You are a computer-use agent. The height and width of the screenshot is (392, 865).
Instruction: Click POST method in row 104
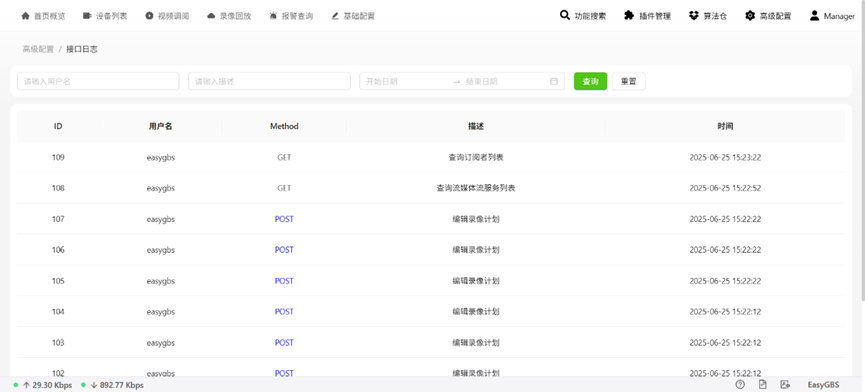click(284, 312)
